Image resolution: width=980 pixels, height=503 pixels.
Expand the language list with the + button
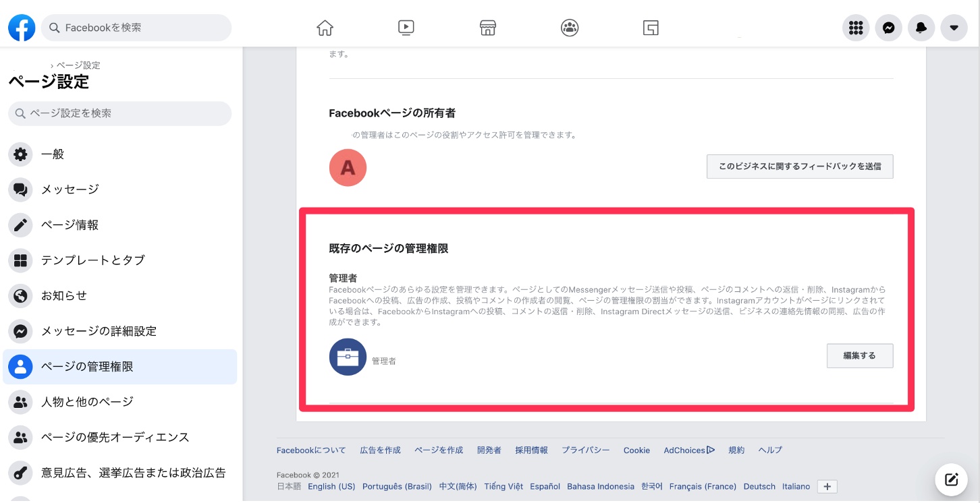click(x=827, y=486)
